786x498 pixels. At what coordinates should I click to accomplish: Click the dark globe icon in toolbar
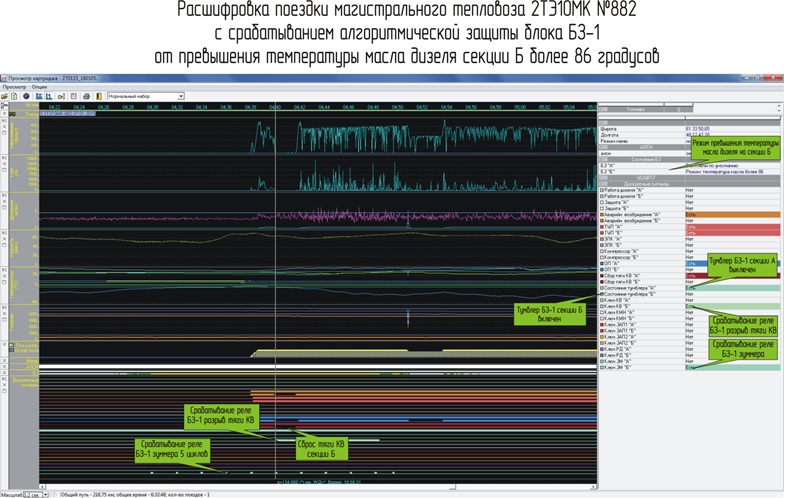click(x=26, y=96)
